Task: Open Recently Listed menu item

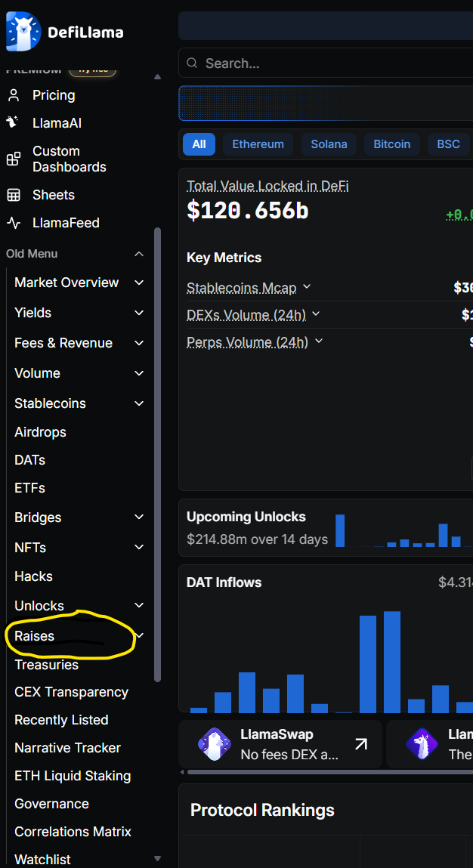Action: 61,720
